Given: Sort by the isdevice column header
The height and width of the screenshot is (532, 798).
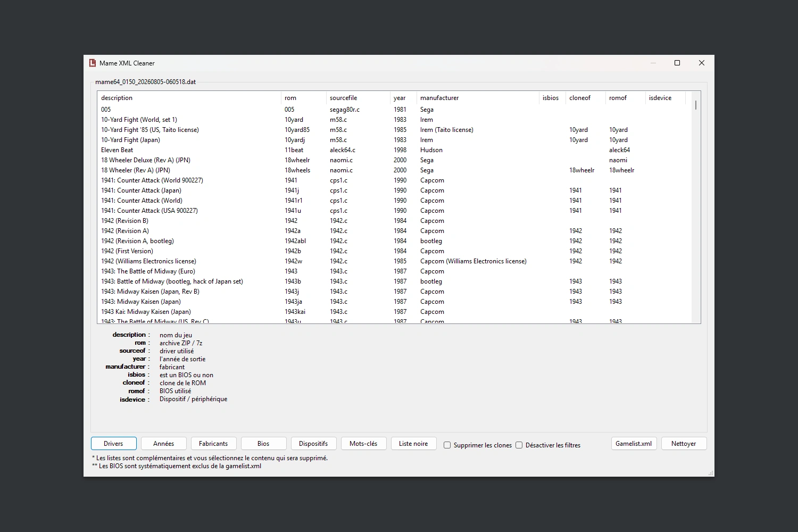Looking at the screenshot, I should coord(666,98).
